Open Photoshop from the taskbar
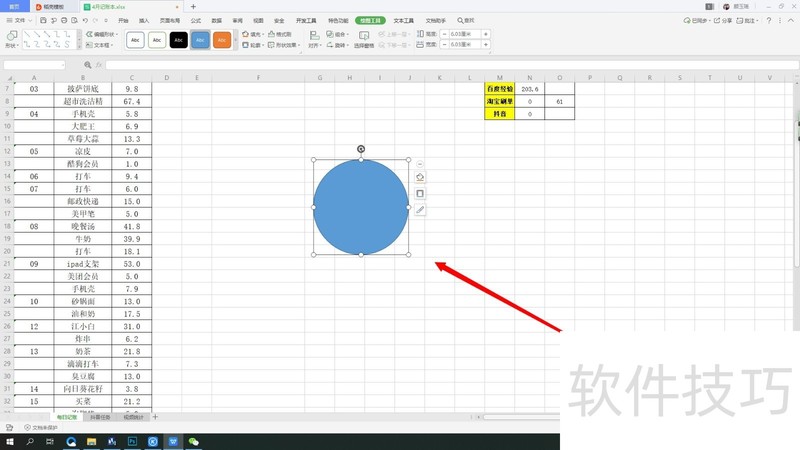Image resolution: width=800 pixels, height=450 pixels. (x=132, y=442)
